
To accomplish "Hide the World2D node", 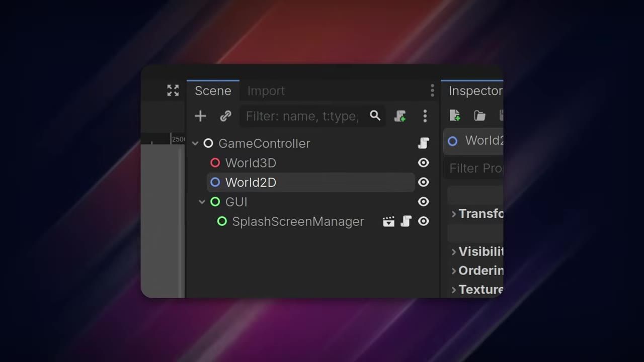I will (x=424, y=182).
